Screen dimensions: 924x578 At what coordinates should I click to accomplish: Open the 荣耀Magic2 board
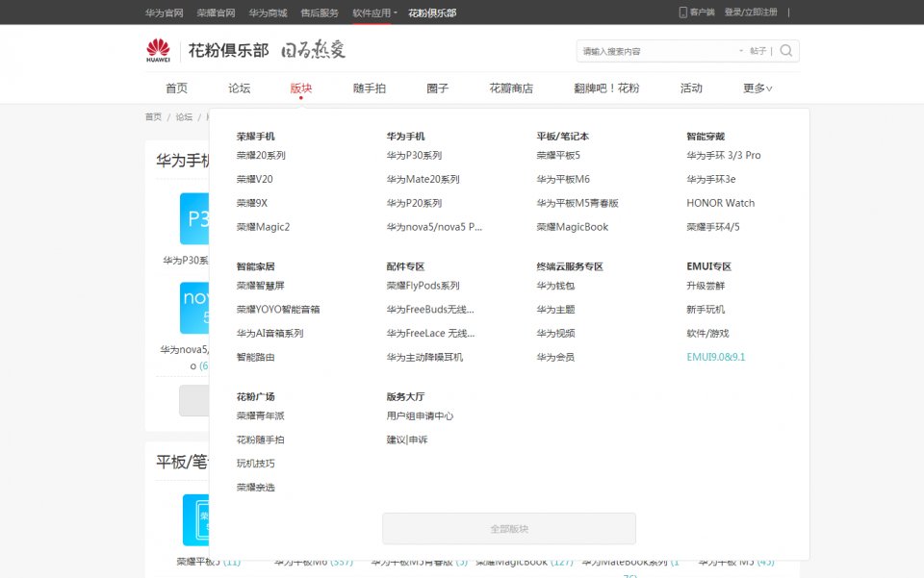(264, 227)
